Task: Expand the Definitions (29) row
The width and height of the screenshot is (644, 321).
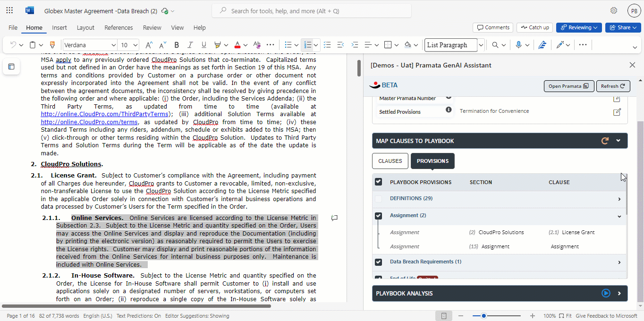Action: (619, 199)
